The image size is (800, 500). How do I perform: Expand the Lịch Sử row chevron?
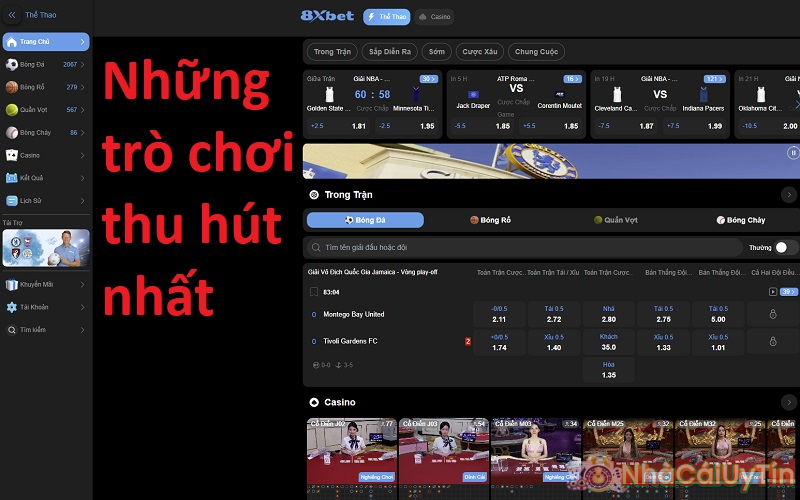(x=83, y=201)
